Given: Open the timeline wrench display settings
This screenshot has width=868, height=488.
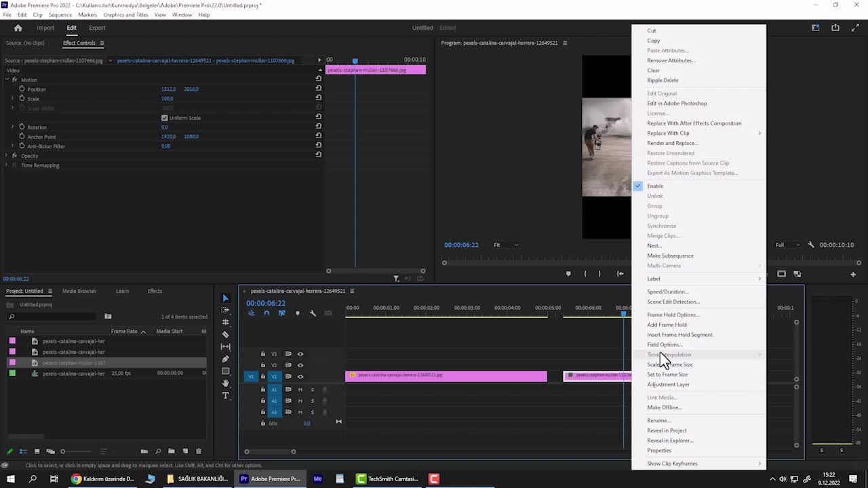Looking at the screenshot, I should point(313,313).
